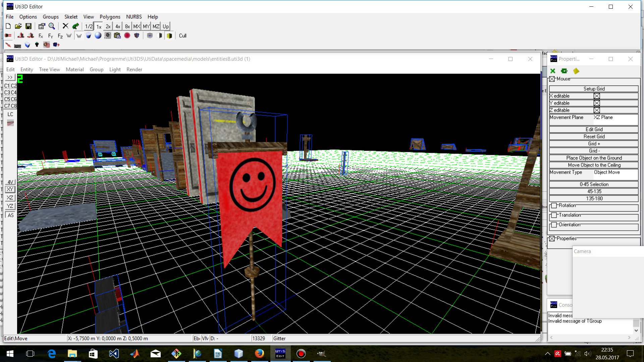The height and width of the screenshot is (362, 644).
Task: Uncheck the X editable checkbox
Action: pos(597,96)
